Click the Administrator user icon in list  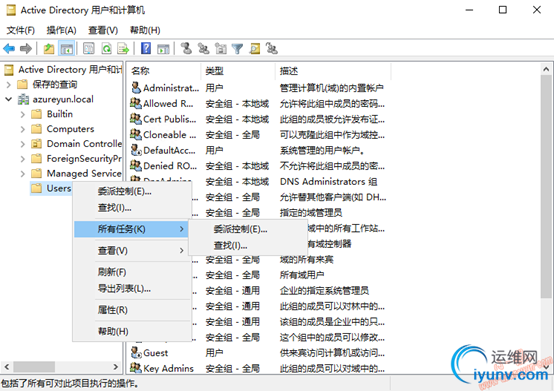coord(136,87)
